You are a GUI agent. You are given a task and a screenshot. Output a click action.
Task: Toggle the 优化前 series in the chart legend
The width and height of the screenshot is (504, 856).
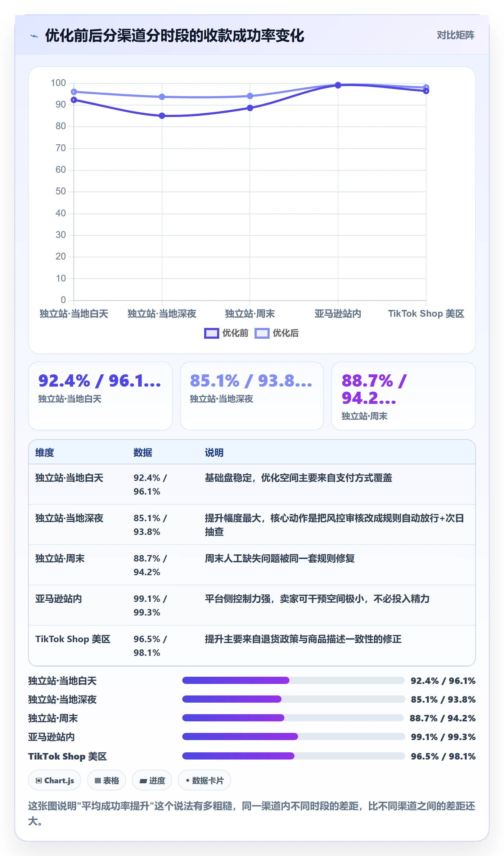[226, 333]
